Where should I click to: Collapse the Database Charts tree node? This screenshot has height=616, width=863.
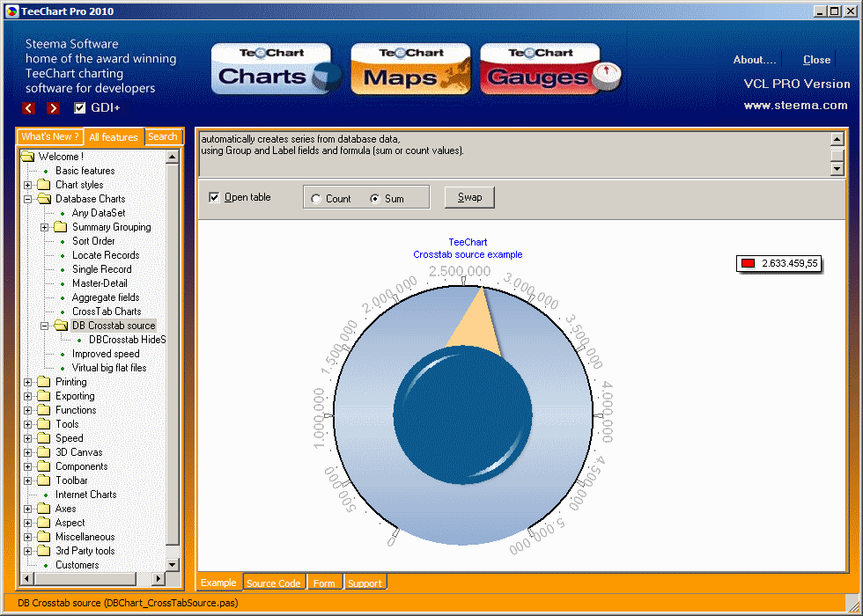(x=27, y=200)
